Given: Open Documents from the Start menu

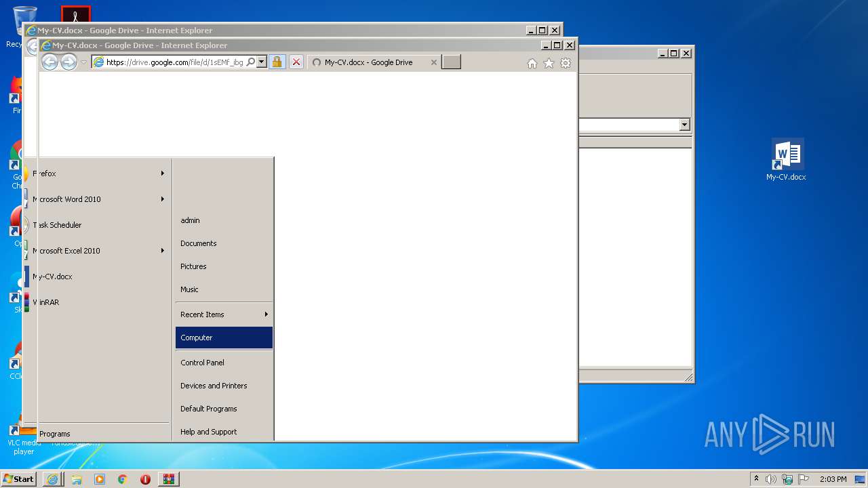Looking at the screenshot, I should pyautogui.click(x=224, y=243).
